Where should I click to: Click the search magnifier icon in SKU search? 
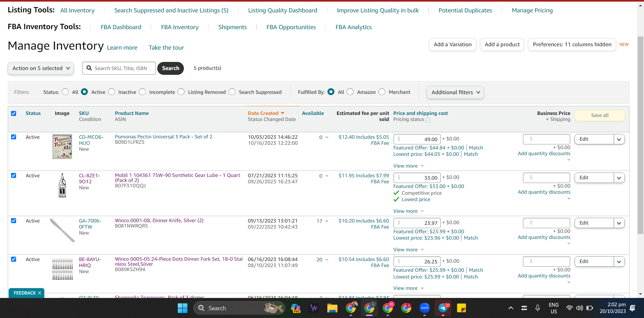(89, 68)
